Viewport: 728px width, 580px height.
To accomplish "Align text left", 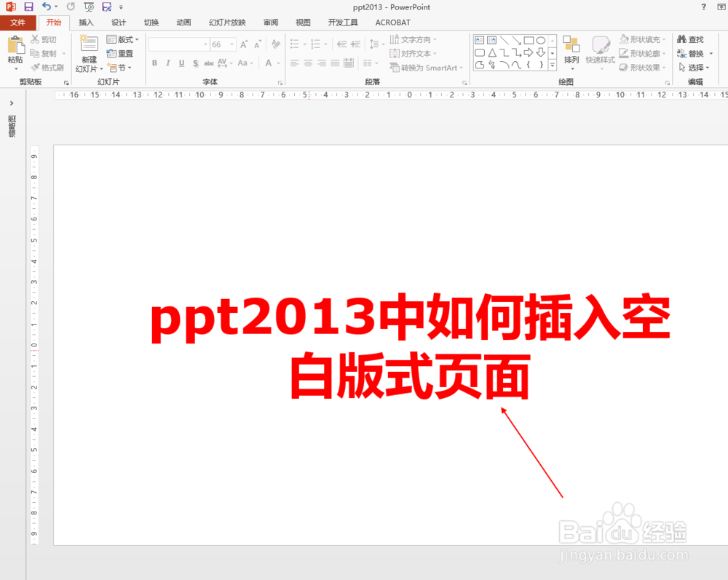I will pyautogui.click(x=294, y=63).
